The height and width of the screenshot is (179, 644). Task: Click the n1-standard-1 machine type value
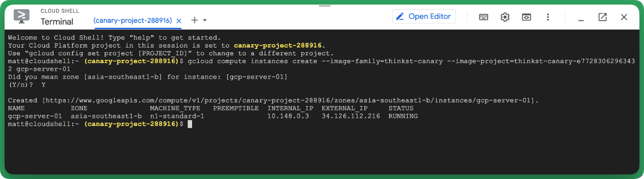click(177, 116)
